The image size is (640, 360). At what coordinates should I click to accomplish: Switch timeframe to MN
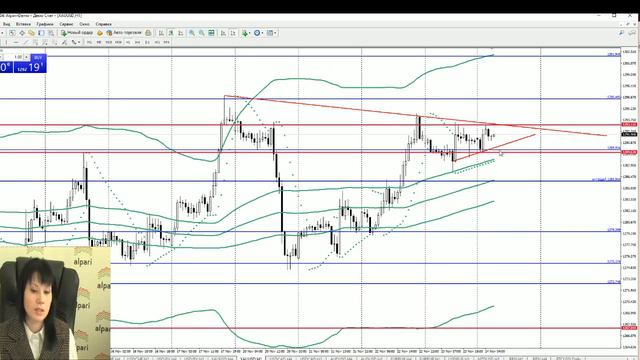click(167, 42)
